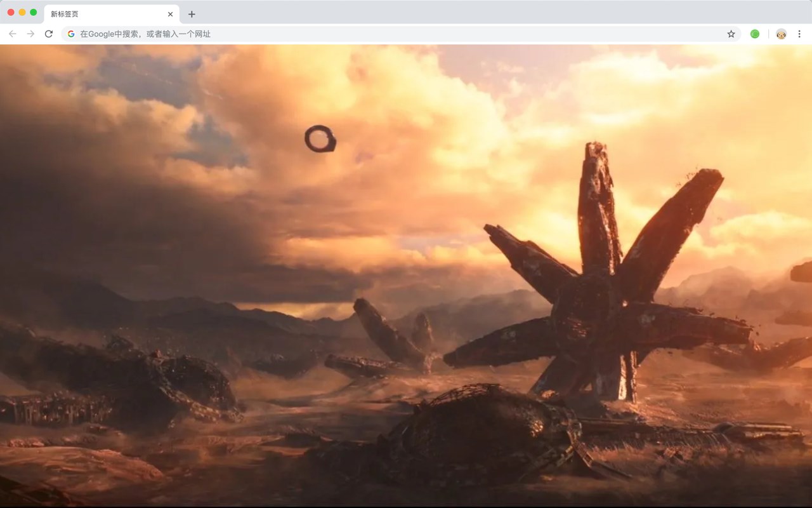Maximize window with green button
Image resolution: width=812 pixels, height=508 pixels.
pyautogui.click(x=34, y=12)
